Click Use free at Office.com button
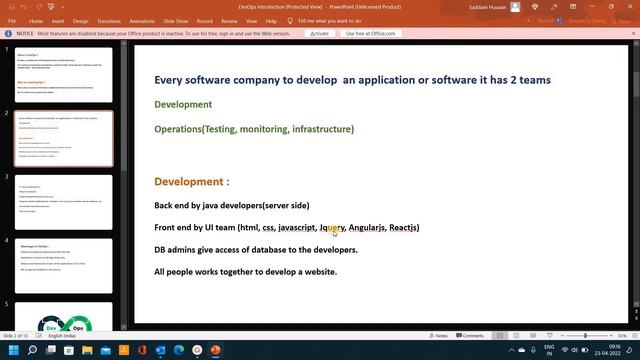This screenshot has width=640, height=360. click(x=371, y=33)
